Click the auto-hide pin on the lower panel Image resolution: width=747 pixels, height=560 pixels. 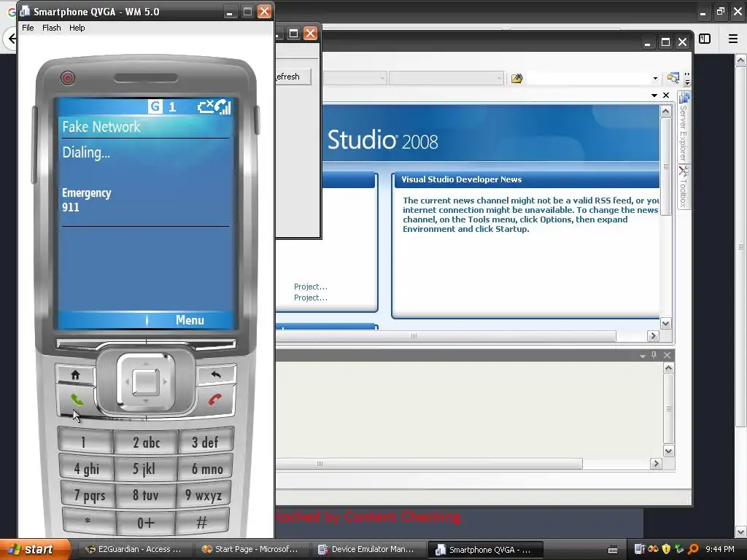654,355
